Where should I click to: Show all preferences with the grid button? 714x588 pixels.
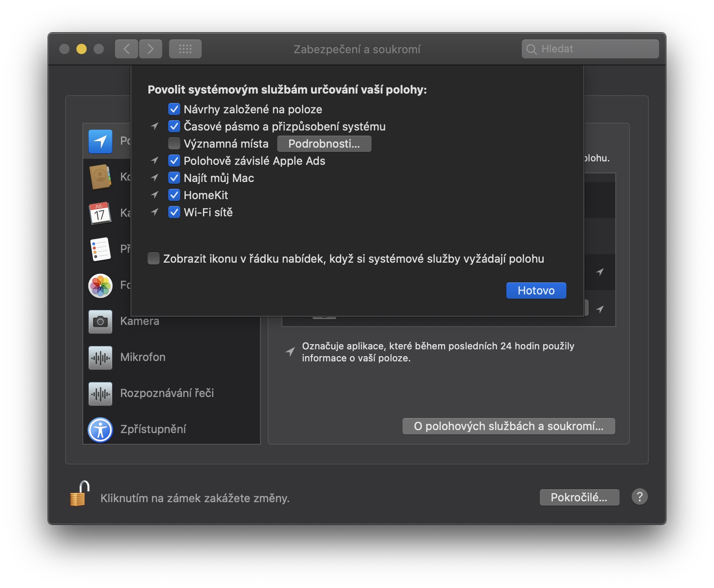pos(185,49)
